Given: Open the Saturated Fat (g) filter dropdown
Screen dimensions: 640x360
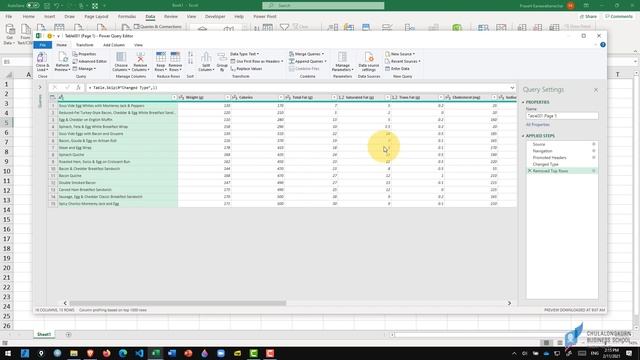Looking at the screenshot, I should 387,97.
